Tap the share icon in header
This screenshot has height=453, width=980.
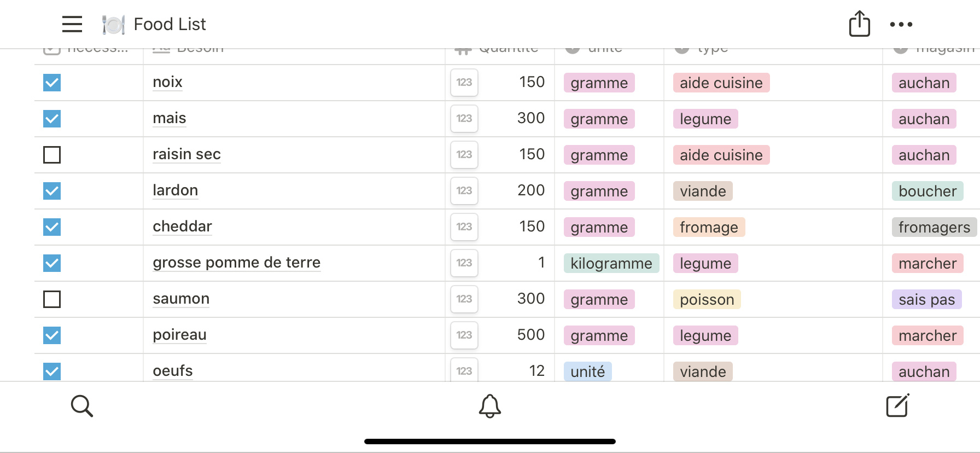pyautogui.click(x=859, y=24)
